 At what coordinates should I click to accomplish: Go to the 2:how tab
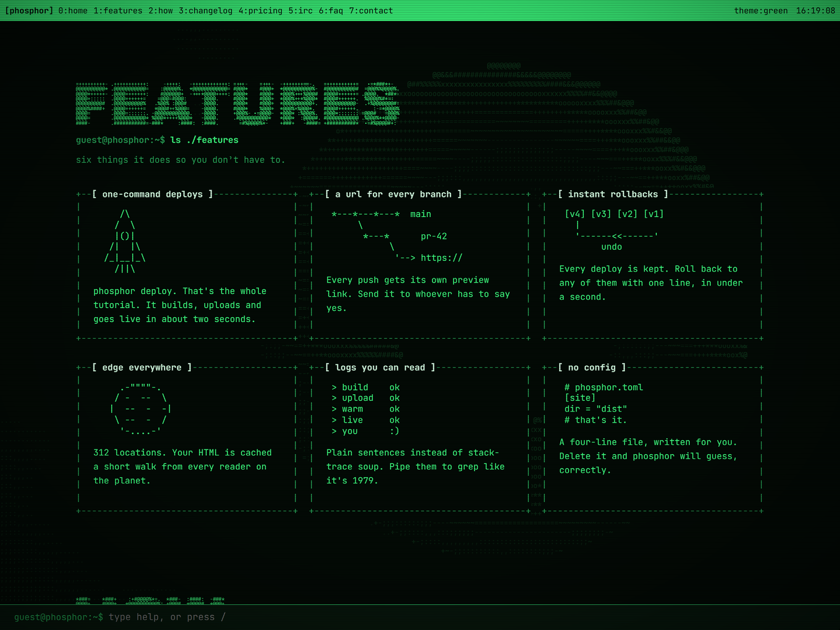[160, 10]
